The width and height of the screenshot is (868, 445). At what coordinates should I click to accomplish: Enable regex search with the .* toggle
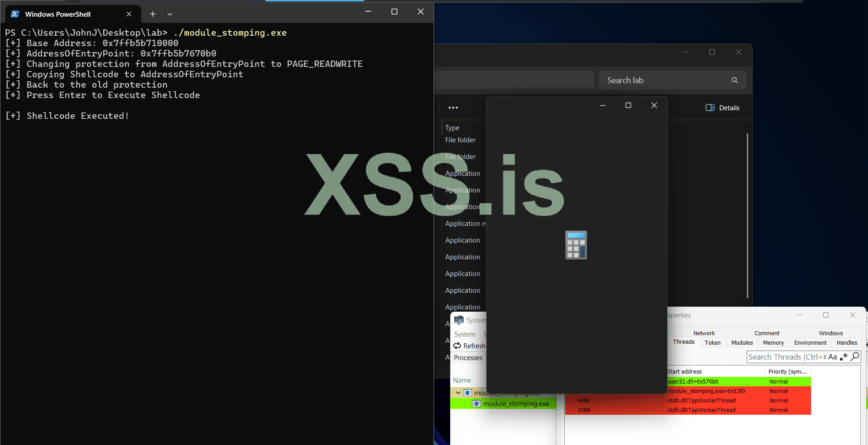[x=844, y=357]
